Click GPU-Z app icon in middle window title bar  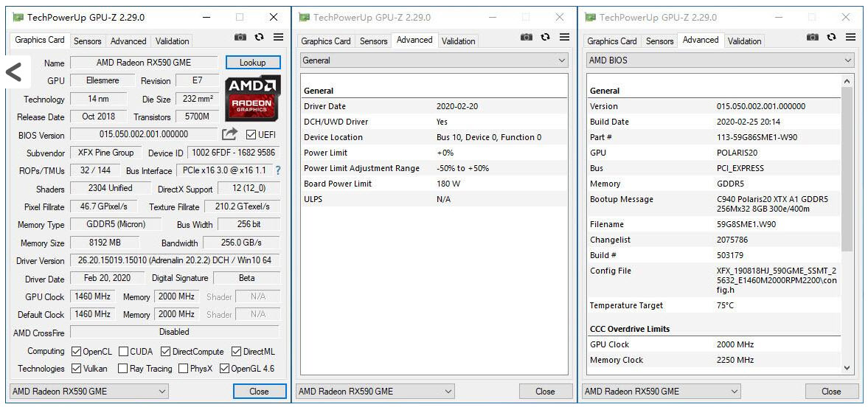[305, 17]
